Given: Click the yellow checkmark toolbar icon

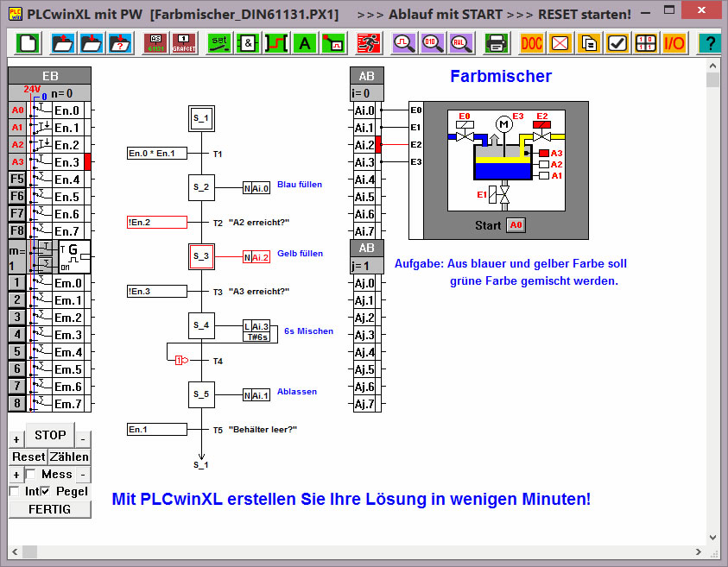Looking at the screenshot, I should pyautogui.click(x=617, y=43).
